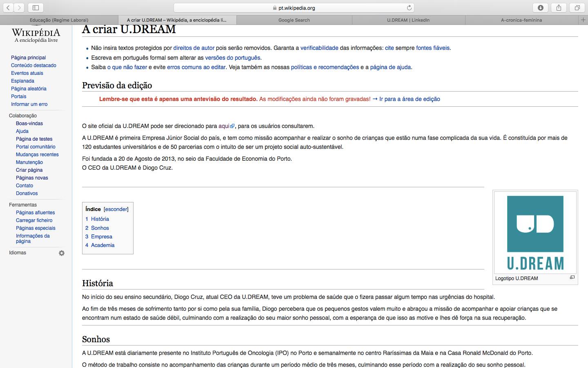Open políticas e recomendações link
588x368 pixels.
coord(325,67)
